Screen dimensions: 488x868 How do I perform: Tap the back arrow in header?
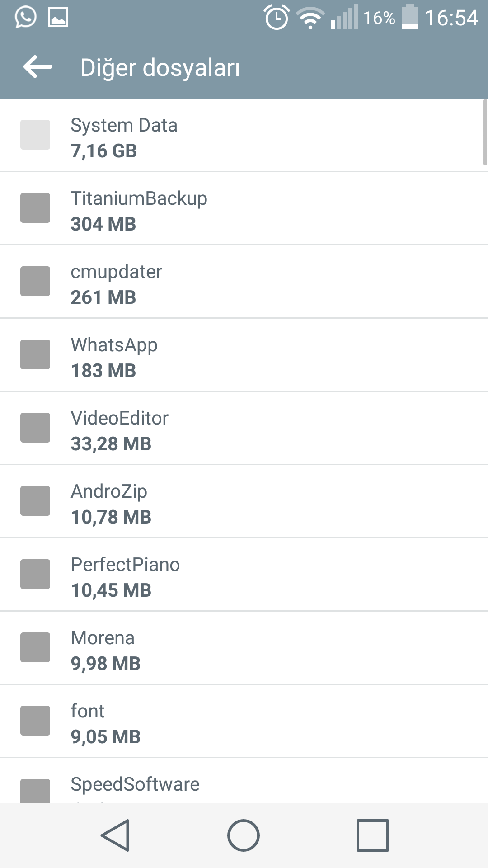tap(38, 67)
